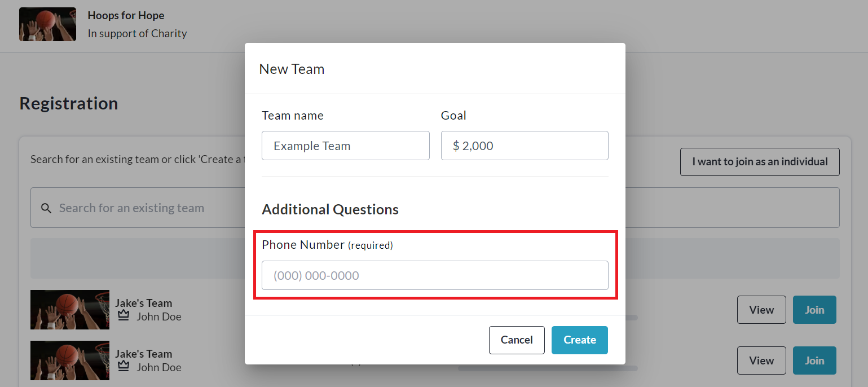Click the crown icon in second team row
The height and width of the screenshot is (387, 868).
[x=124, y=367]
